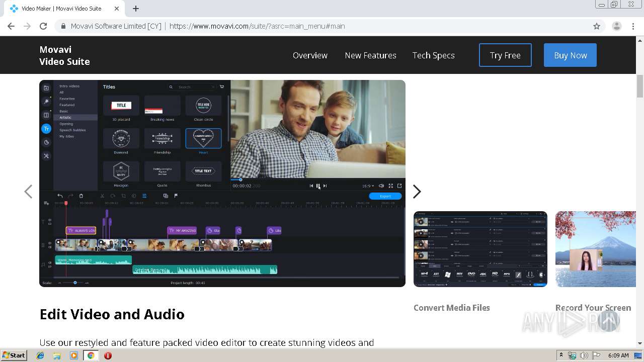Enter full screen preview mode
This screenshot has height=362, width=644.
pyautogui.click(x=390, y=186)
